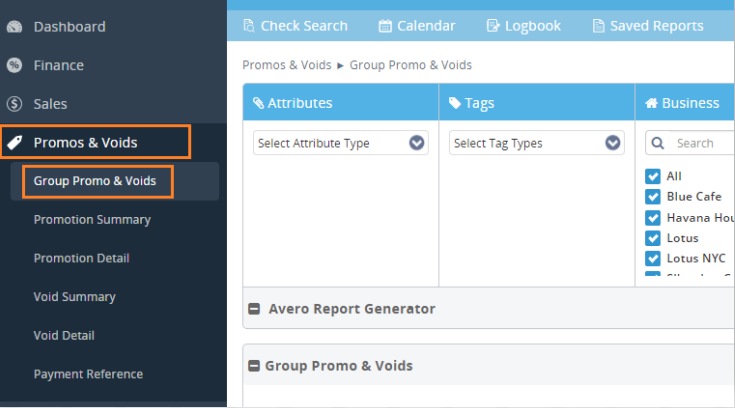
Task: Collapse the Avero Report Generator section
Action: 255,309
